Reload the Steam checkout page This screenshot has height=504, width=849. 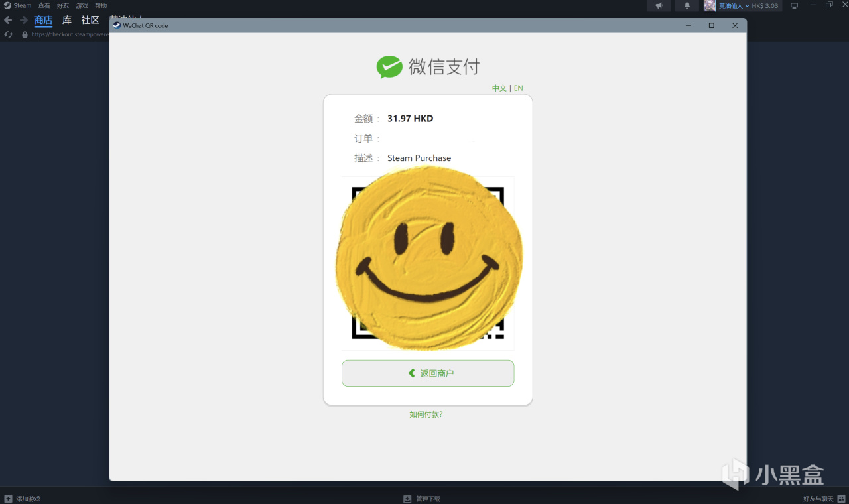point(8,34)
